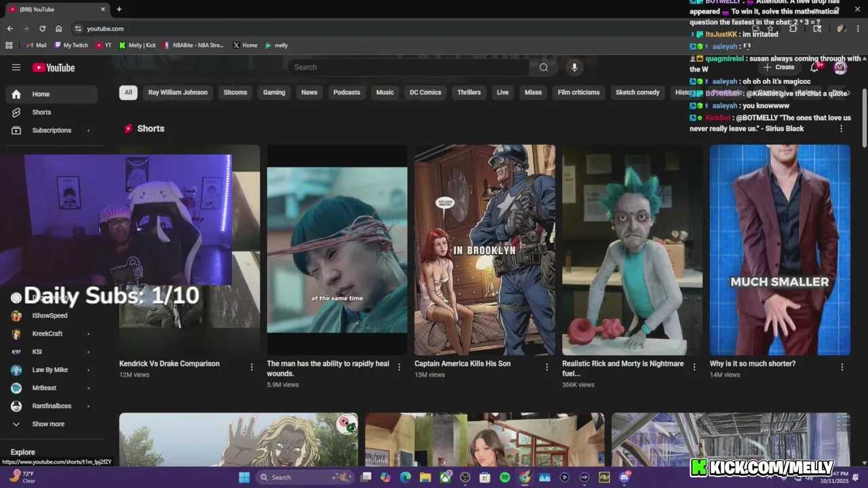Image resolution: width=868 pixels, height=488 pixels.
Task: Open options for Why is it so much shorter
Action: 842,367
